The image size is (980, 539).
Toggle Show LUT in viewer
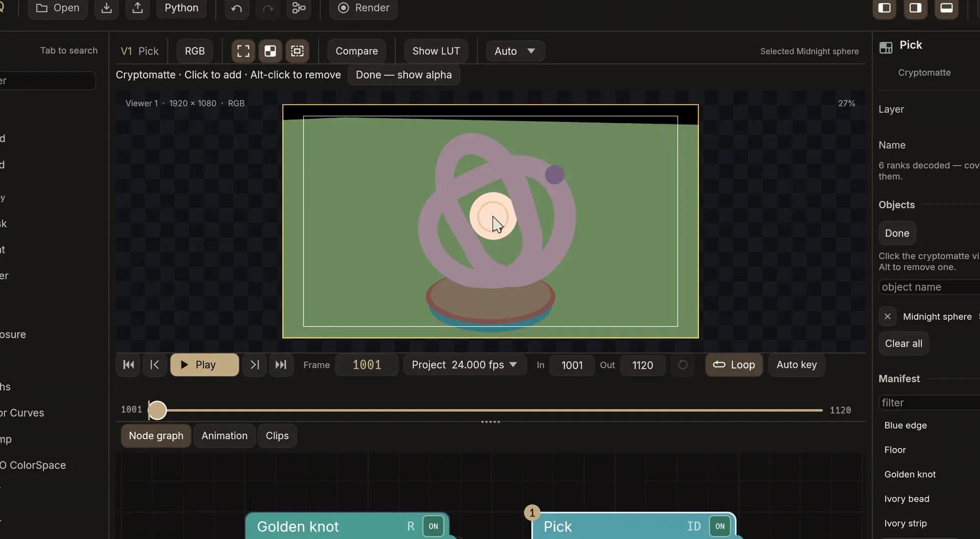point(436,51)
